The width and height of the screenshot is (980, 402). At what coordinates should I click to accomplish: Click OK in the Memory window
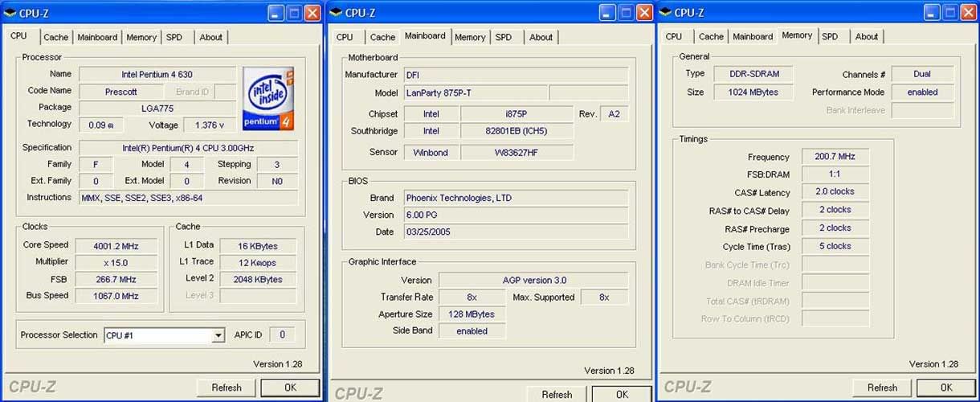(x=946, y=388)
